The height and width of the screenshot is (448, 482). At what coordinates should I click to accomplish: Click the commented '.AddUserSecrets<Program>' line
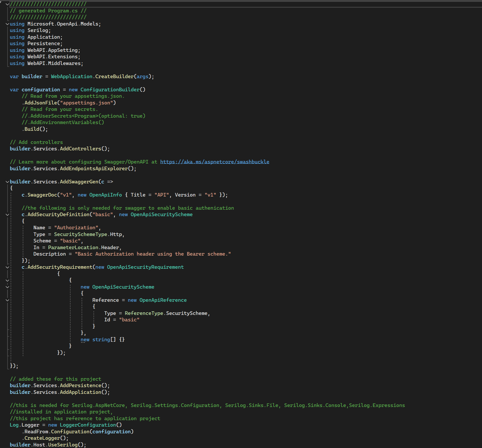[x=84, y=116]
